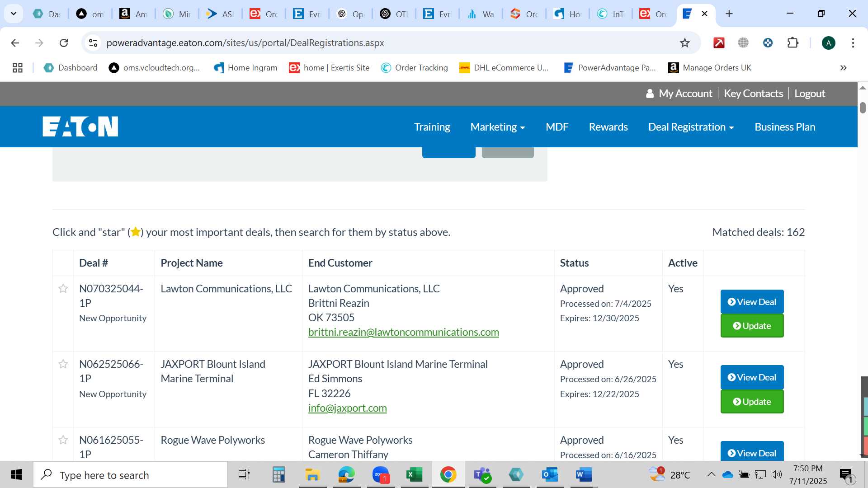Open the PowerAdvantage bookmark

point(609,68)
